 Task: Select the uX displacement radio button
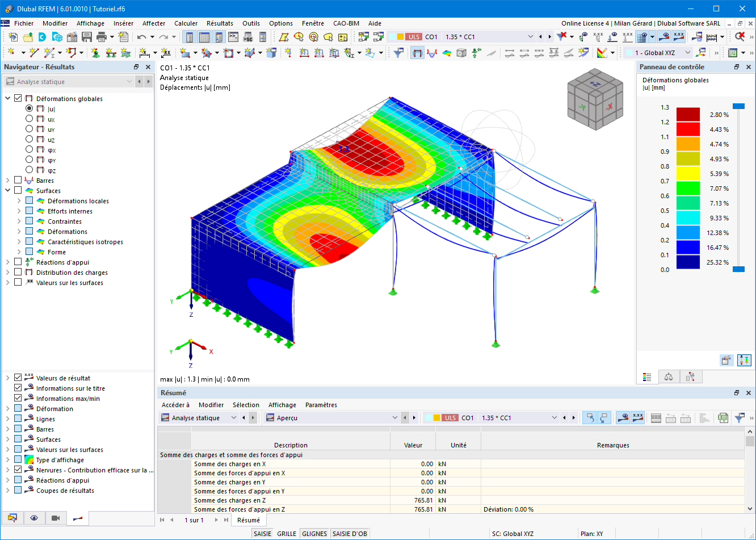(30, 119)
